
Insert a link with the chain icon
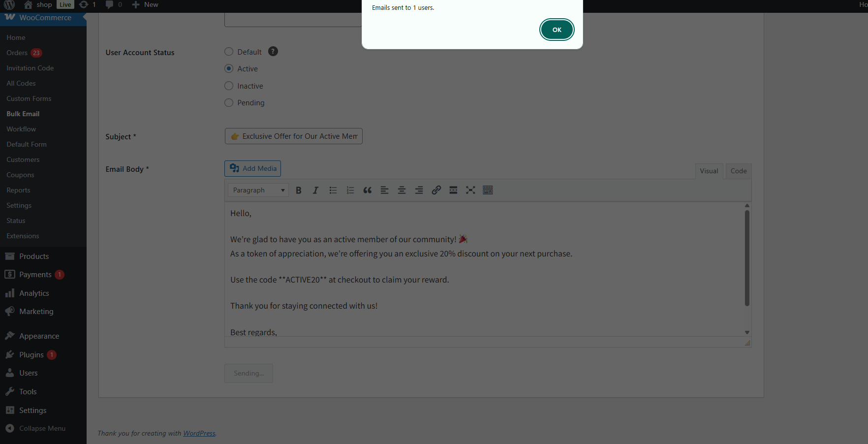[x=436, y=190]
